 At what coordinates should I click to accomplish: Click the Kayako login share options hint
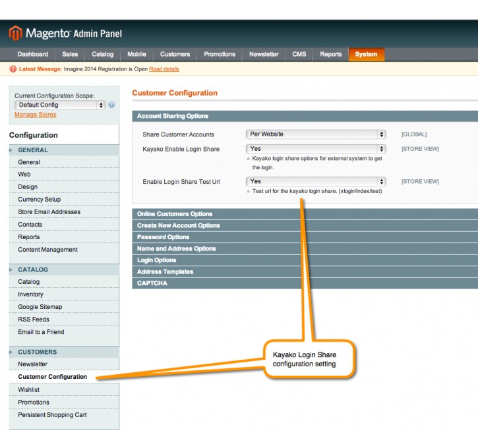point(317,163)
